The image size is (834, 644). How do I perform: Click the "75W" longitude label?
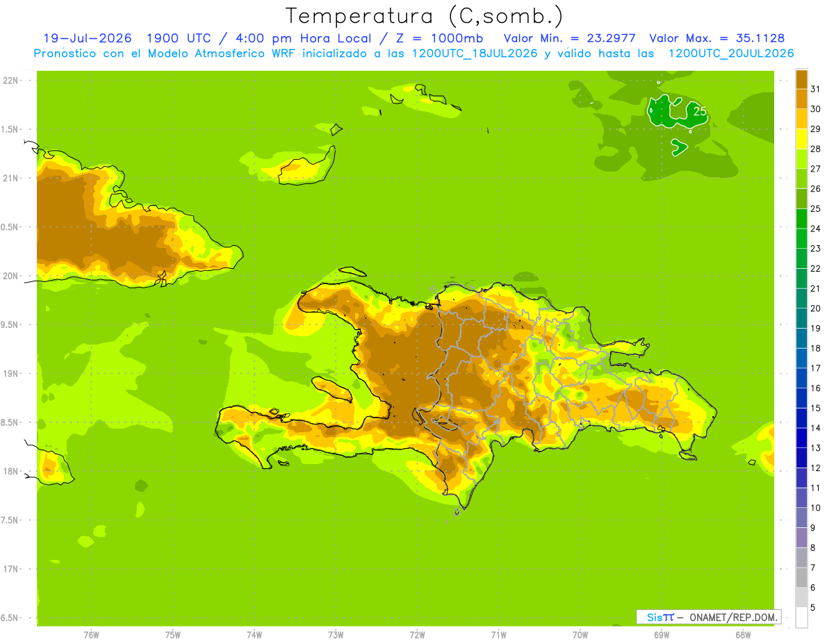click(x=172, y=635)
